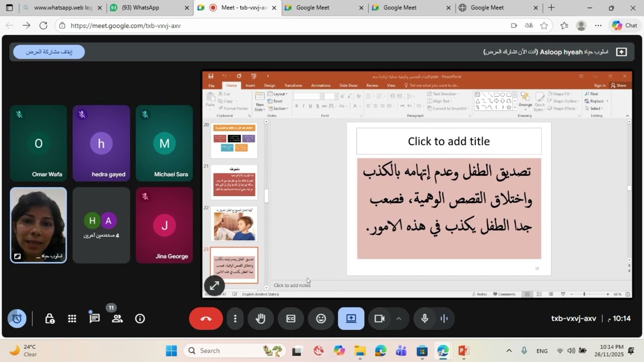This screenshot has width=644, height=362.
Task: Open Section dropdown in PowerPoint Slides group
Action: pyautogui.click(x=278, y=108)
